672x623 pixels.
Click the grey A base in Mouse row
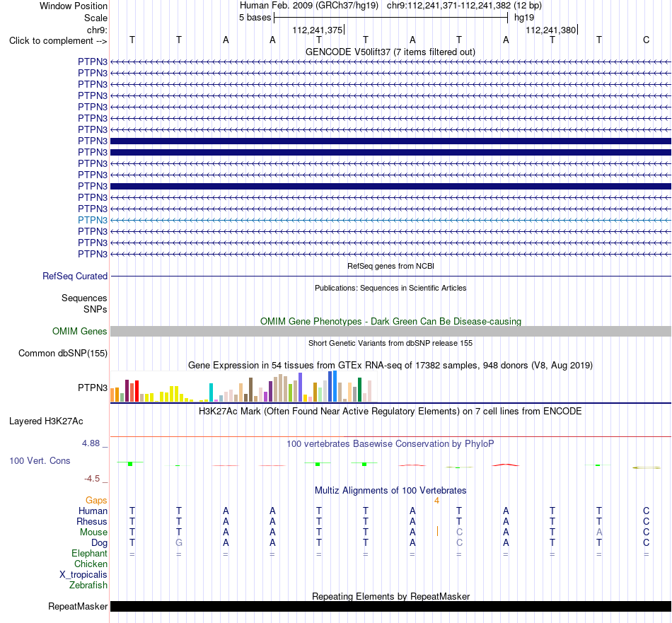tap(599, 532)
